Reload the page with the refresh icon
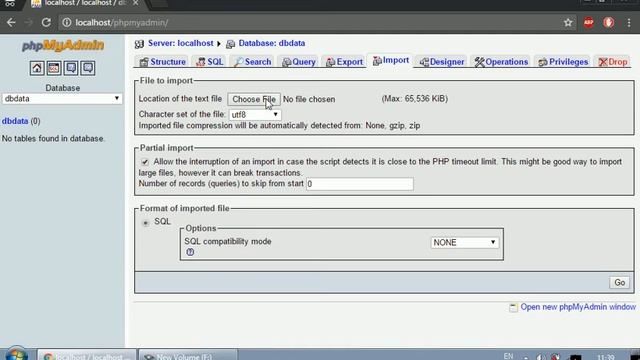The height and width of the screenshot is (360, 640). click(46, 22)
